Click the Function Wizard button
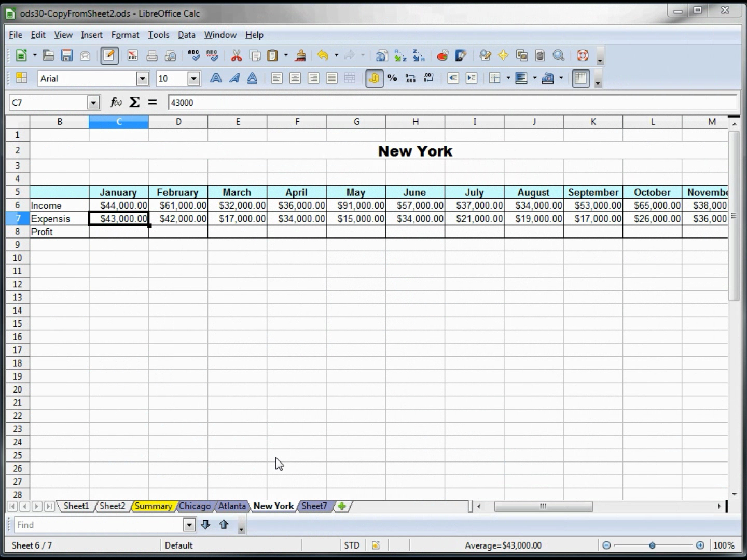The image size is (747, 560). point(116,103)
